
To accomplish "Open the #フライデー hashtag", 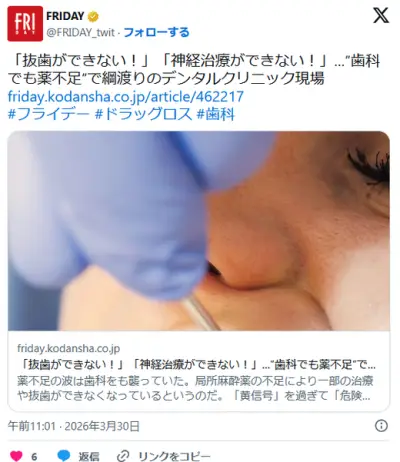I will tap(49, 114).
